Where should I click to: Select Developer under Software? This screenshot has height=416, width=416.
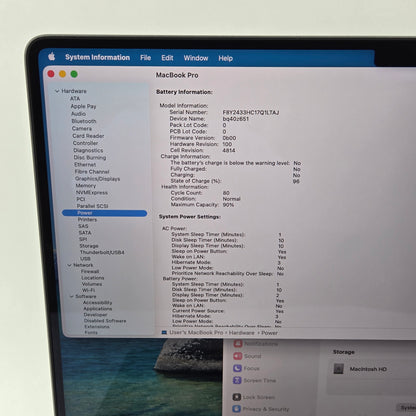tap(96, 315)
